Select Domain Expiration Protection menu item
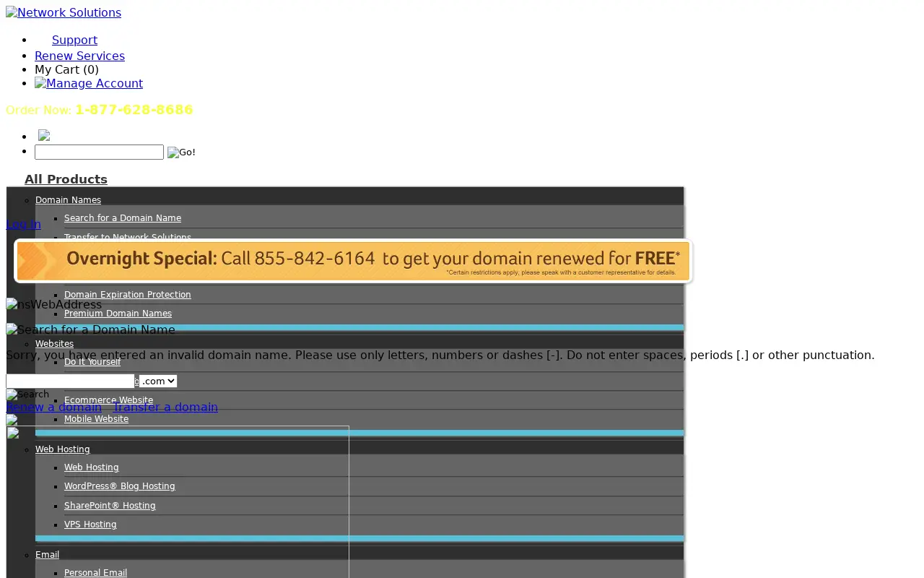The width and height of the screenshot is (924, 578). tap(128, 295)
